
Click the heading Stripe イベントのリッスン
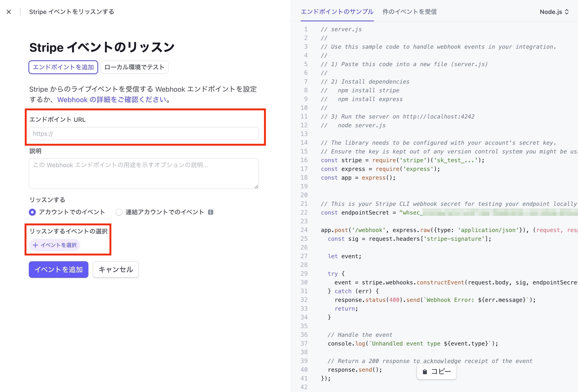(x=102, y=47)
